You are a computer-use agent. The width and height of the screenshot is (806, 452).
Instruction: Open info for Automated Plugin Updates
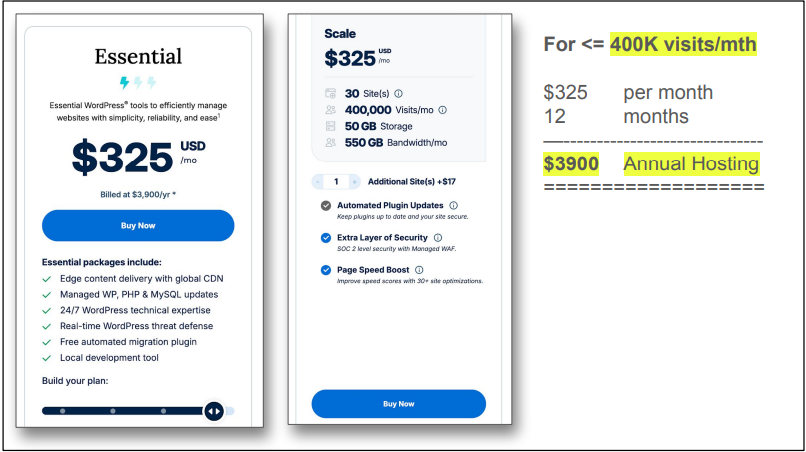click(454, 205)
